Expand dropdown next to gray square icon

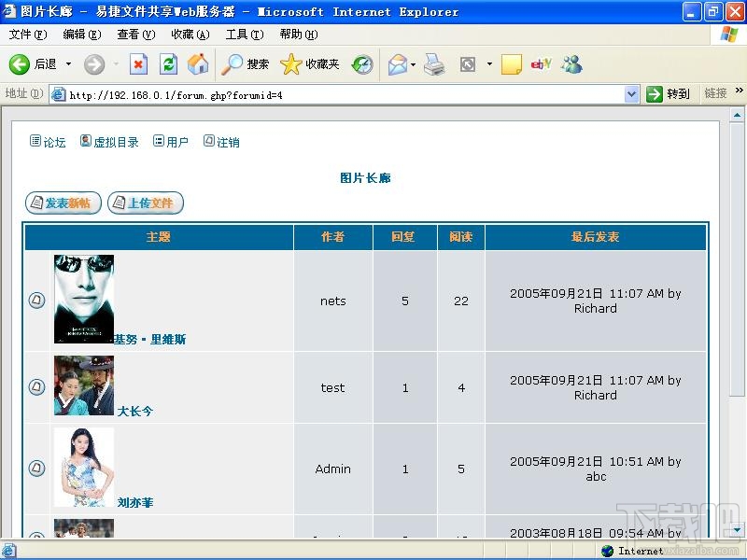(x=489, y=63)
